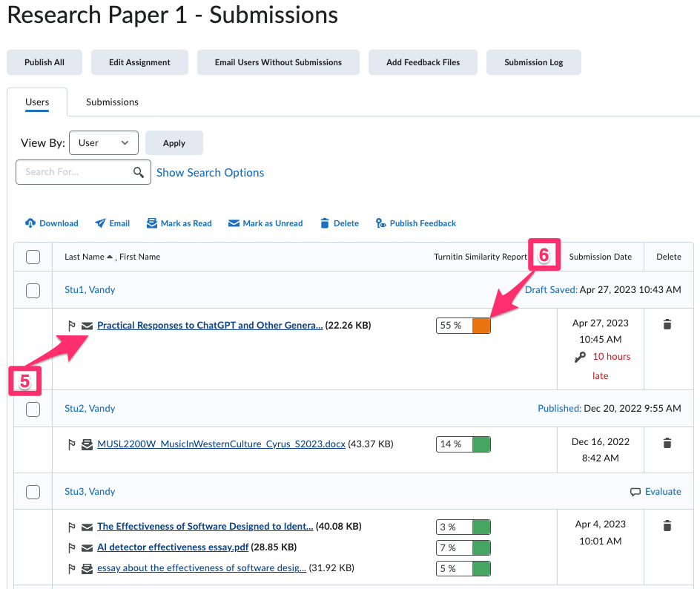Click the Publish All button
Screen dimensions: 700x589
point(44,62)
